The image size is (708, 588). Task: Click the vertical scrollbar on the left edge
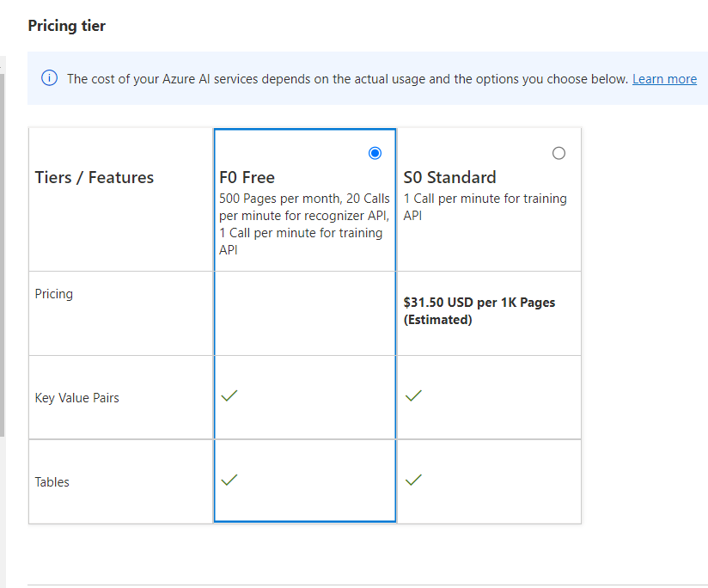click(x=2, y=255)
